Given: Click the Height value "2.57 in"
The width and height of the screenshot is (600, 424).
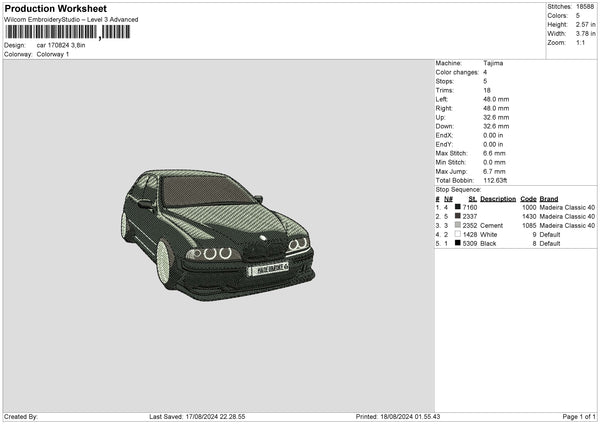Looking at the screenshot, I should (x=585, y=24).
